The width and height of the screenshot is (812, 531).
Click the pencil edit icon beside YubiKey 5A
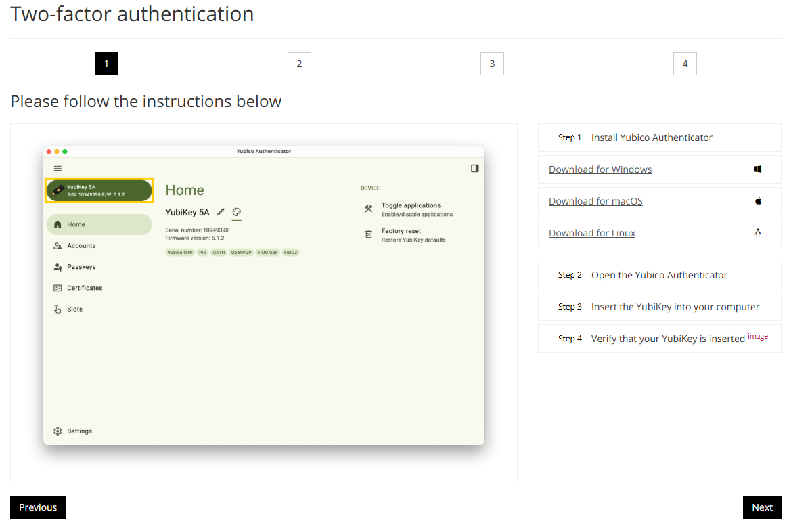221,212
